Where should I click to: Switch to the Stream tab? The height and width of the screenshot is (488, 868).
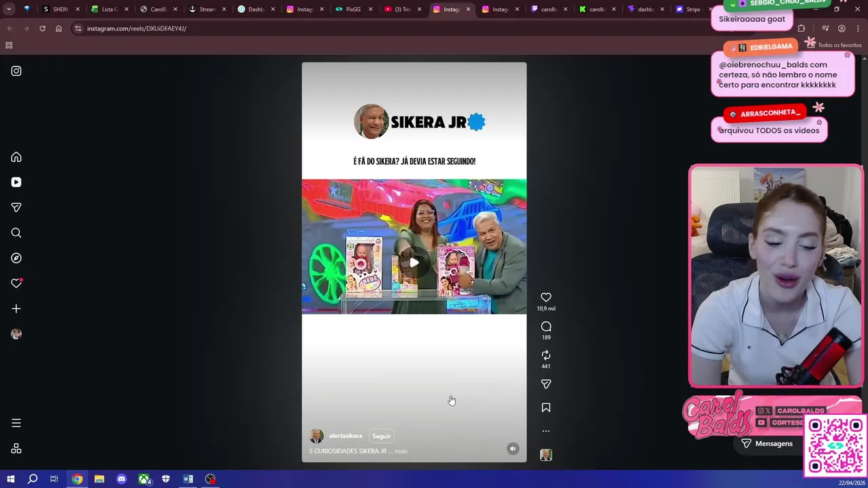pyautogui.click(x=208, y=9)
